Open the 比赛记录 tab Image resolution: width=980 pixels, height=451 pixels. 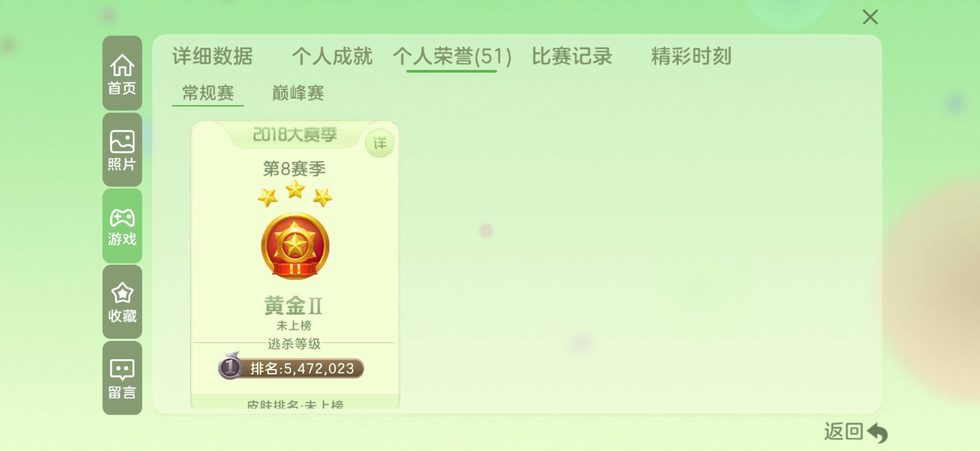pos(572,56)
